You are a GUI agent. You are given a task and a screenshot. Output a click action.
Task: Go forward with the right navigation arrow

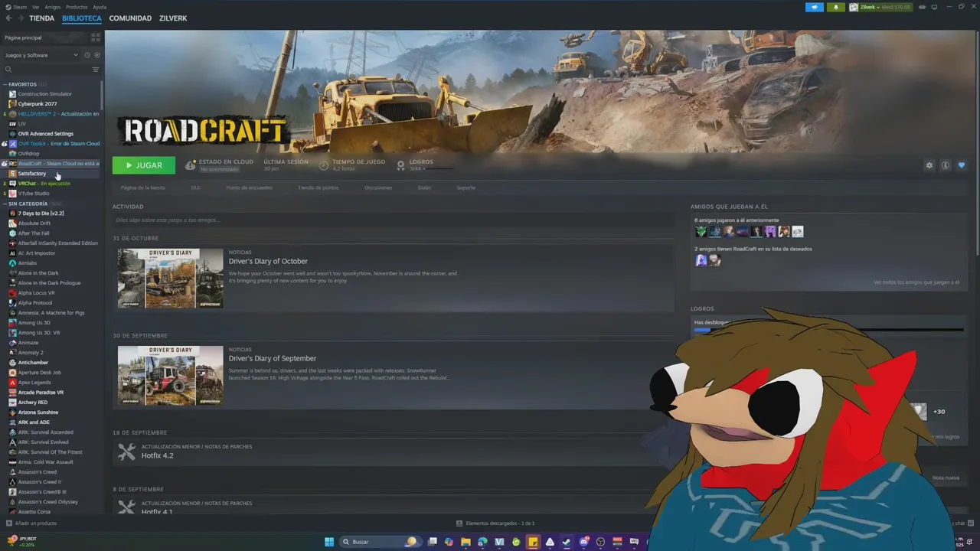click(20, 18)
